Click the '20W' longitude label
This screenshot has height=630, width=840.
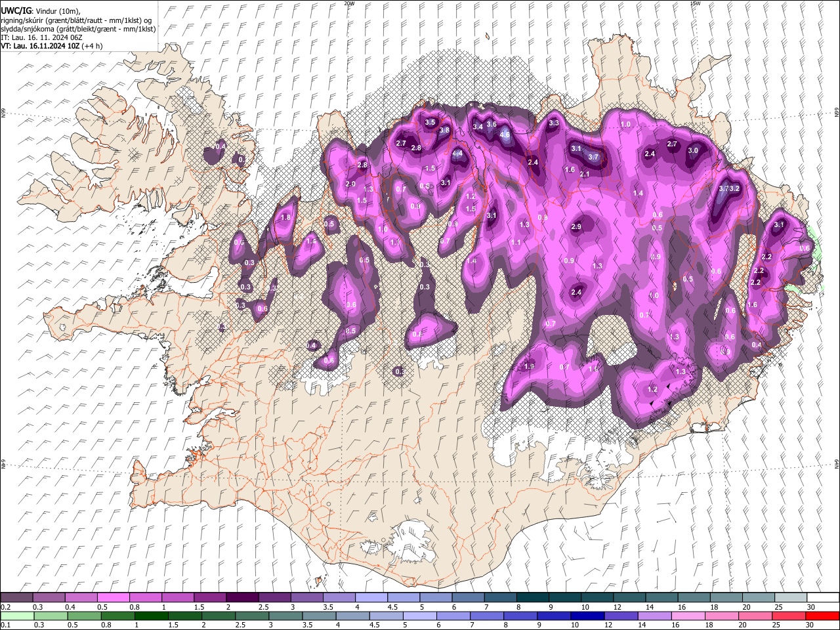point(349,3)
